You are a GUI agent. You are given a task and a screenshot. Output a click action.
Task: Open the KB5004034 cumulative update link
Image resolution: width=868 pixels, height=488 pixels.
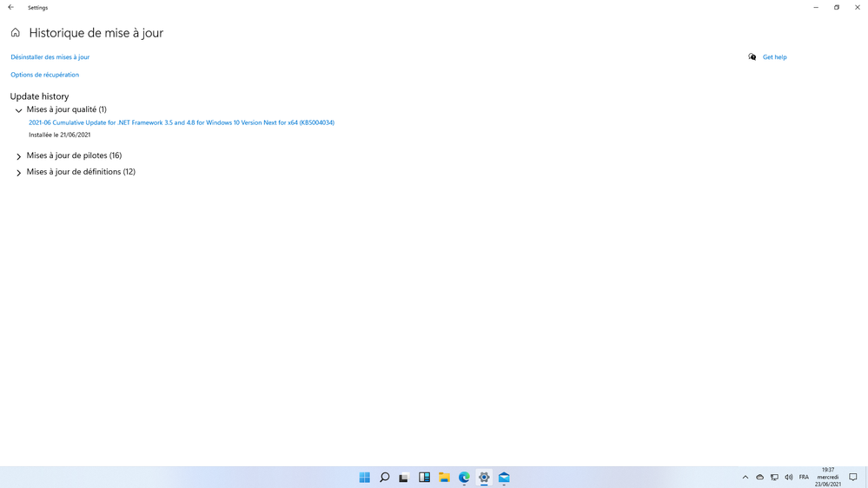pos(182,122)
